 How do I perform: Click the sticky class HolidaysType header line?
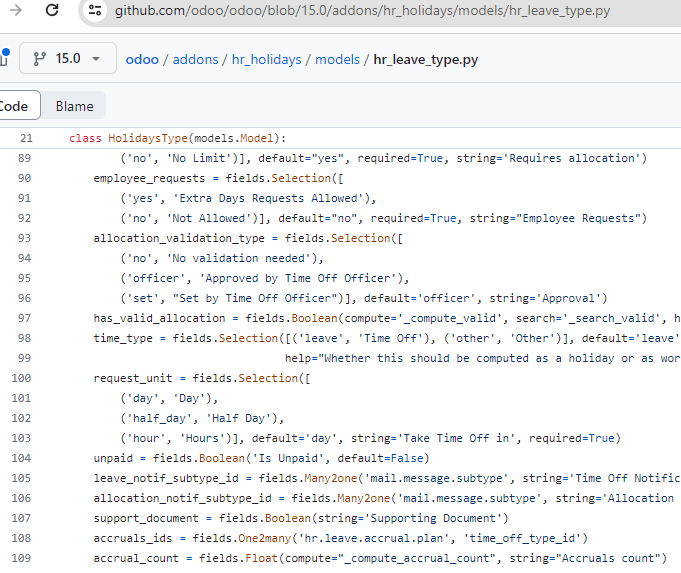coord(177,138)
